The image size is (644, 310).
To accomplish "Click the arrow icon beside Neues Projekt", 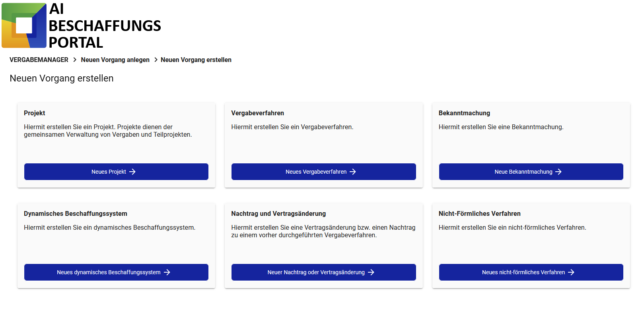I will coord(132,172).
